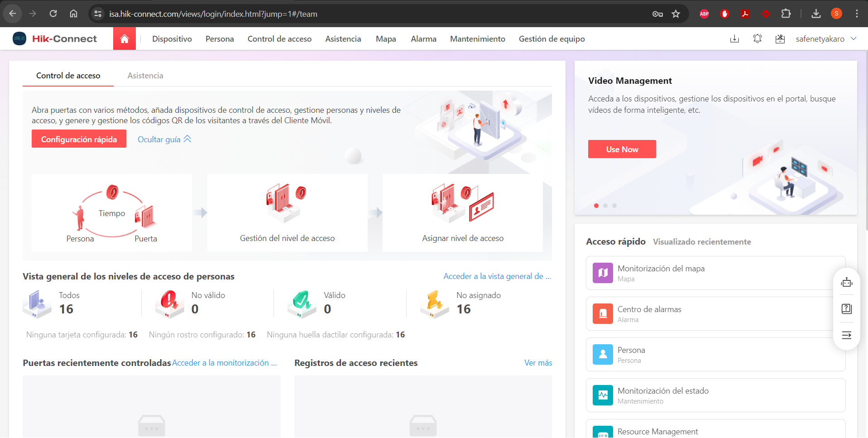Select the Visualizado recientemente tab

click(x=702, y=242)
